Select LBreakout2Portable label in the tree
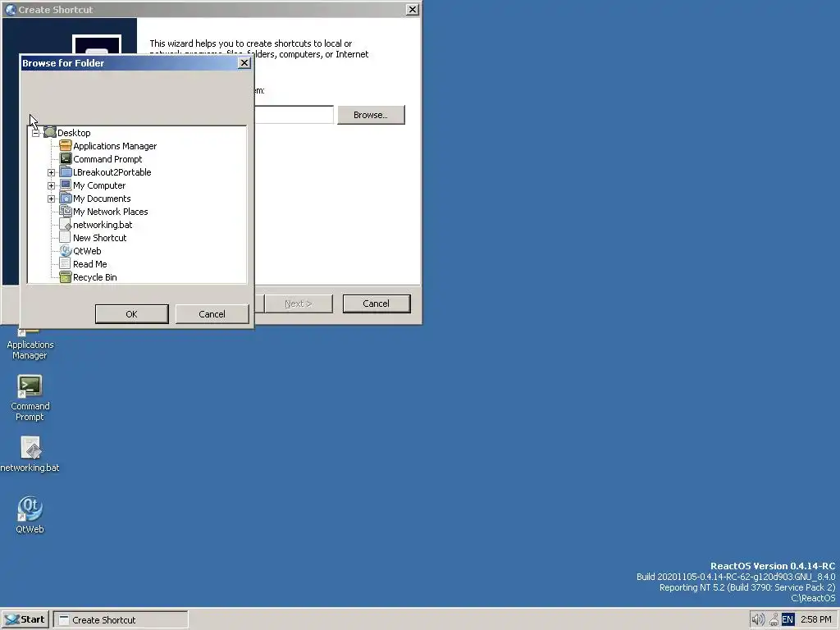This screenshot has width=840, height=630. 112,172
